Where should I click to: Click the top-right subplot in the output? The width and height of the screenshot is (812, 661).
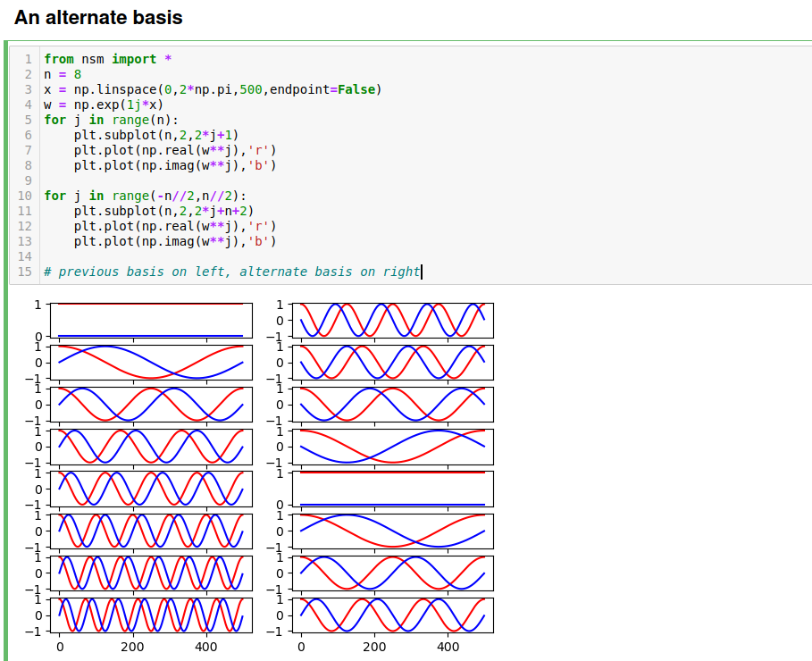[x=392, y=320]
